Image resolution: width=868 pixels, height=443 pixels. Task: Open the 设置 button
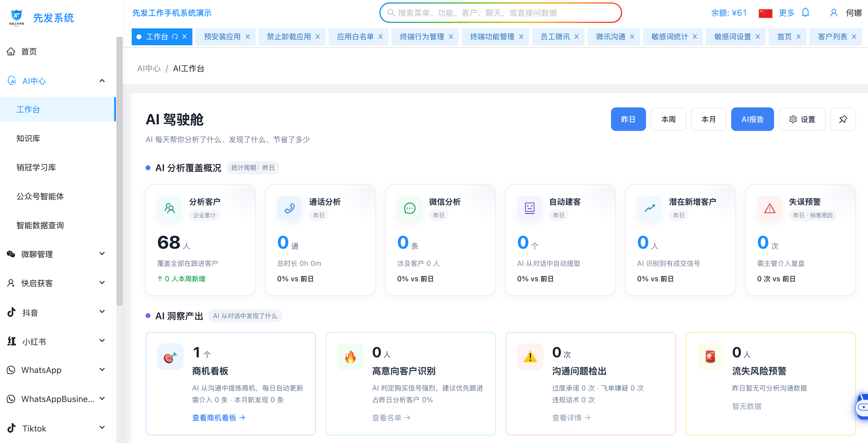pos(802,119)
